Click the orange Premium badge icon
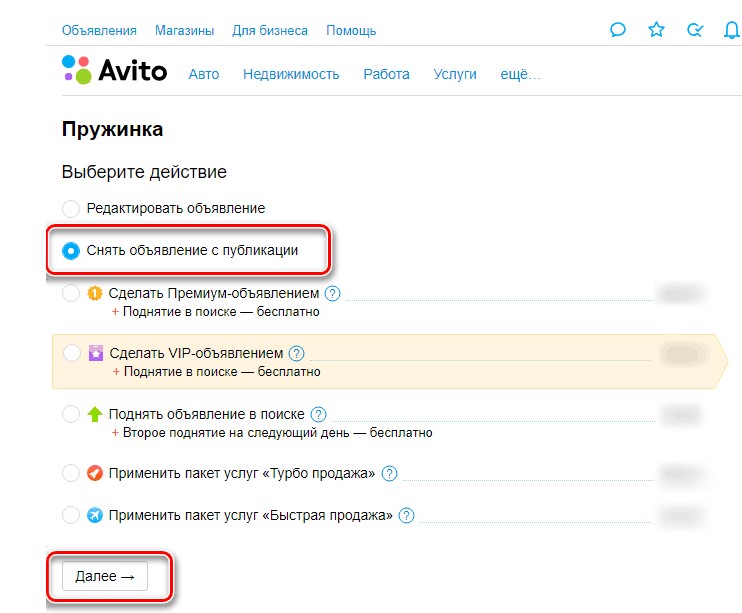Viewport: 742px width, 613px height. coord(95,293)
